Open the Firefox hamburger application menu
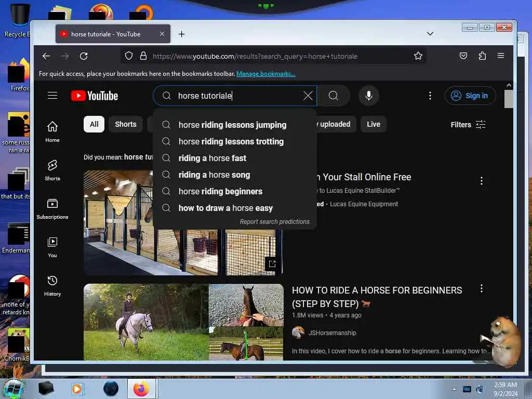This screenshot has height=399, width=532. (501, 56)
